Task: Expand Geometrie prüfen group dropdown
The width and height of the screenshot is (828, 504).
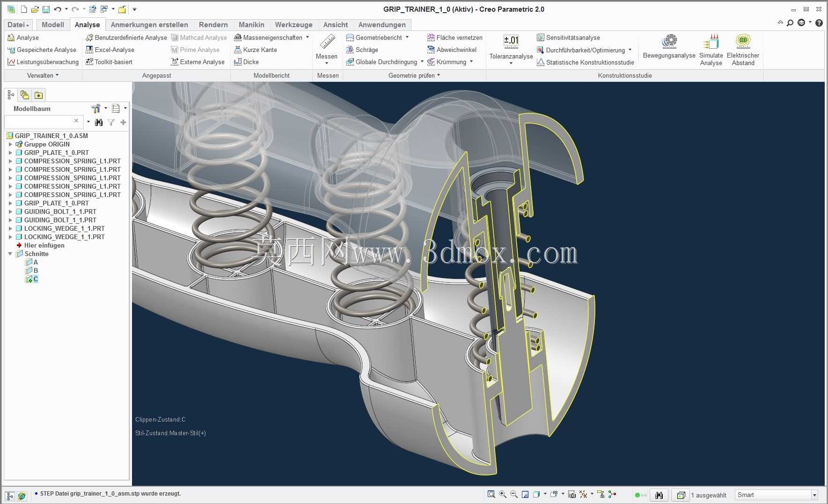Action: [414, 75]
